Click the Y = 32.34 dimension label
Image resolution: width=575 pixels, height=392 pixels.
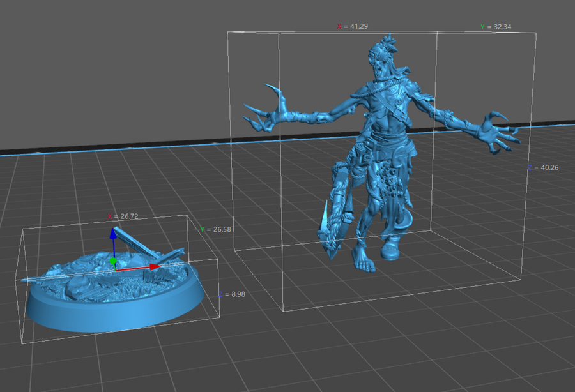pos(496,27)
